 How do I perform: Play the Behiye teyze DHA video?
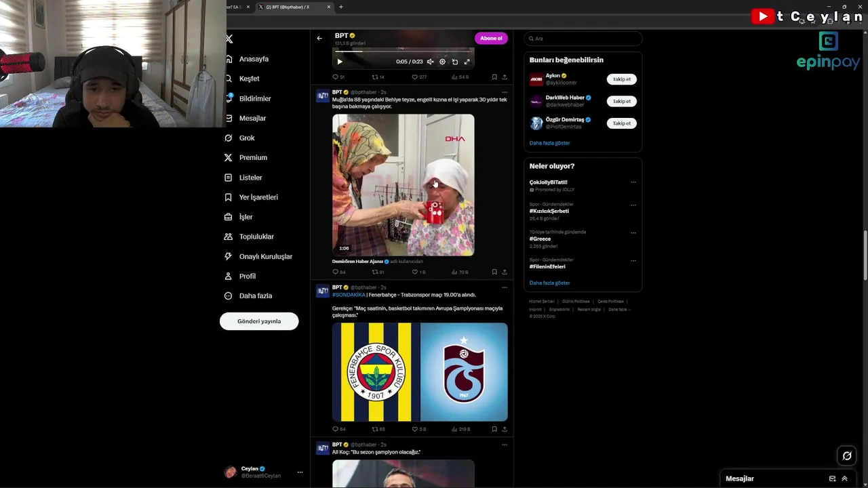(x=403, y=185)
